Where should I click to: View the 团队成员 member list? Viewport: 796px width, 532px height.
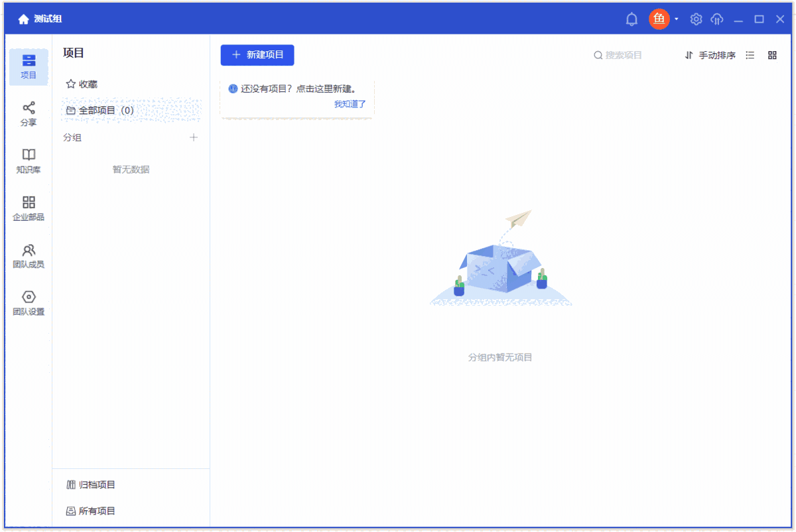click(x=28, y=255)
